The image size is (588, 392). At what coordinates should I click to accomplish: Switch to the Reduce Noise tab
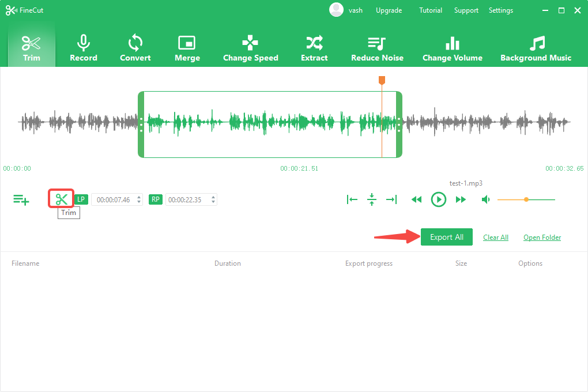[x=377, y=48]
